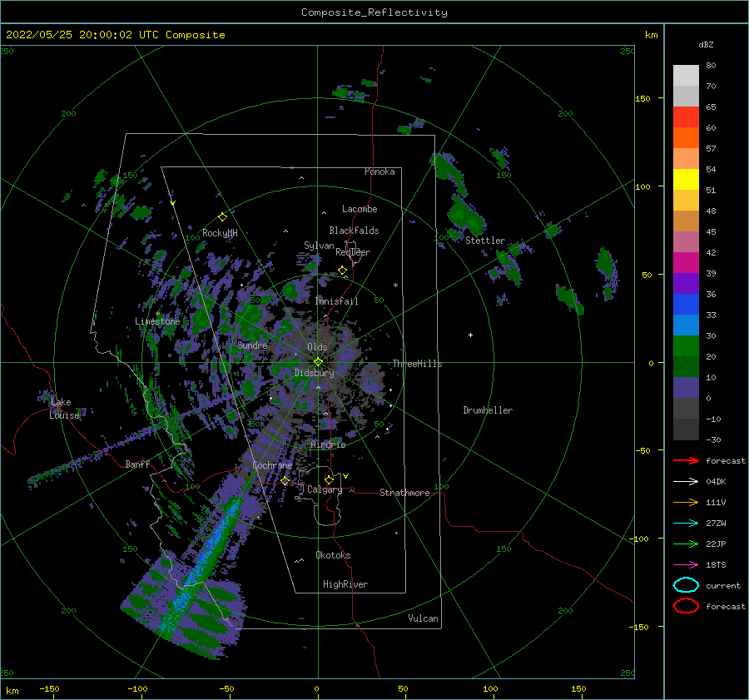
Task: Click the yellow diamond marker above Calgary
Action: pyautogui.click(x=329, y=479)
